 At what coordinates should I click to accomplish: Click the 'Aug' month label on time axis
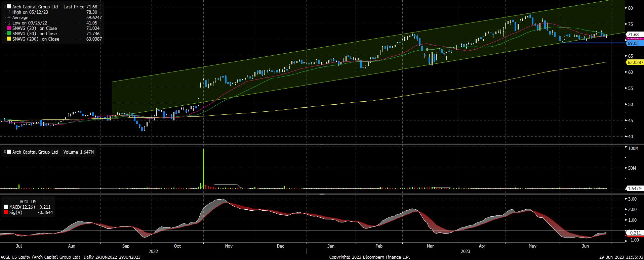pyautogui.click(x=72, y=246)
